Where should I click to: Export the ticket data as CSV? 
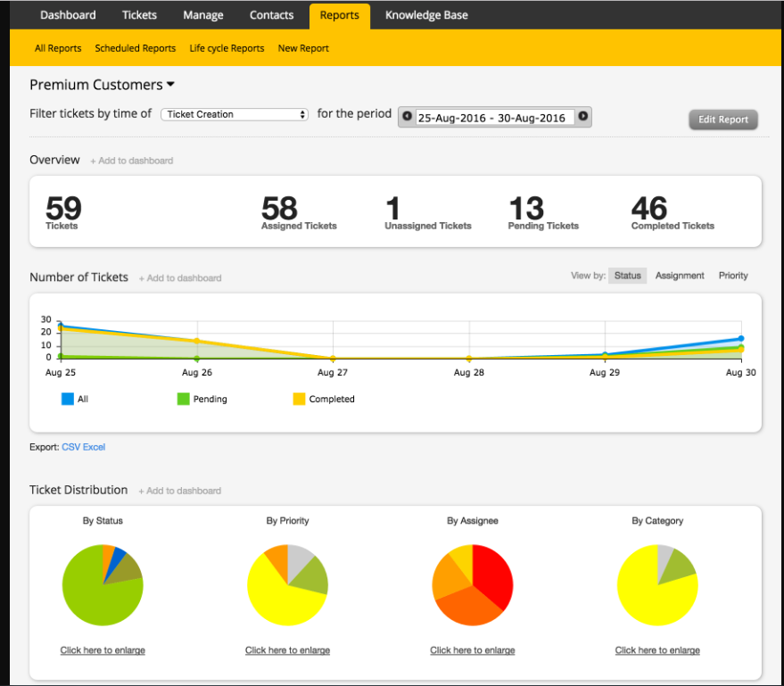[70, 447]
